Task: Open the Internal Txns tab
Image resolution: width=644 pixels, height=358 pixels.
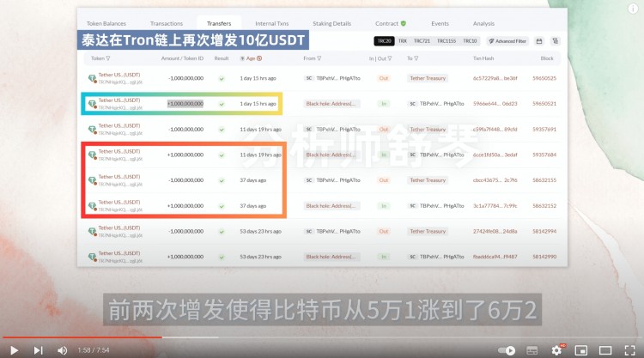Action: click(272, 23)
